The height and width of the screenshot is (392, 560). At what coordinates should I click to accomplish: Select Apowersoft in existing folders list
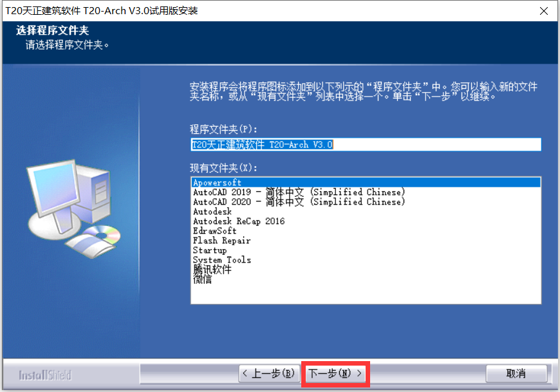[366, 182]
